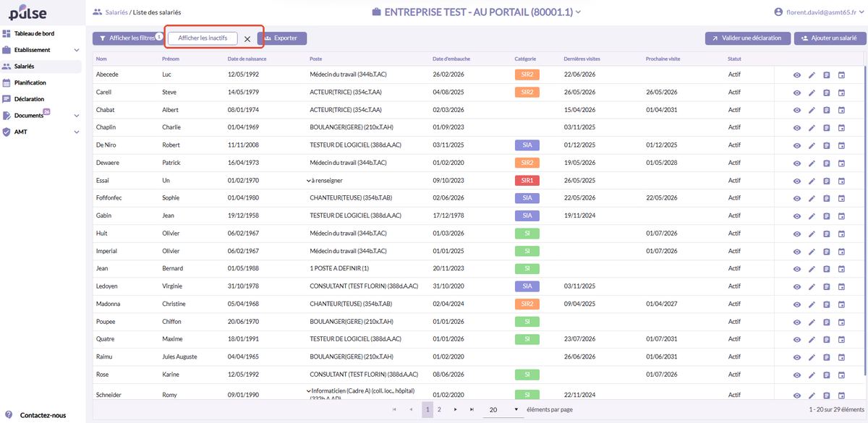This screenshot has height=423, width=868.
Task: Expand the AMT sidebar menu
Action: pos(77,132)
